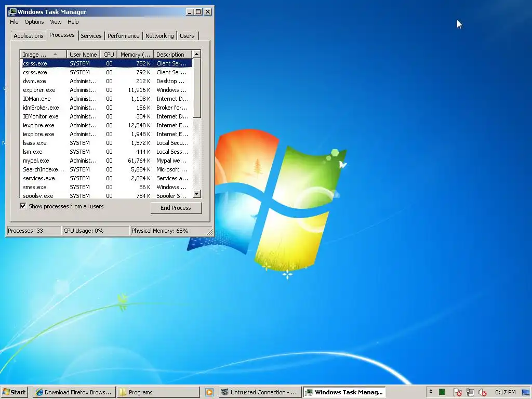Click the orange media player taskbar icon
This screenshot has width=532, height=399.
209,392
